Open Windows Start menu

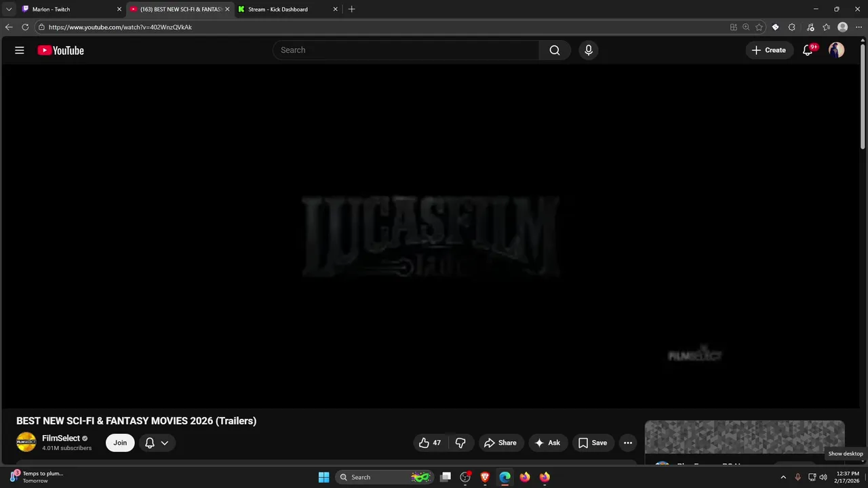pyautogui.click(x=323, y=477)
